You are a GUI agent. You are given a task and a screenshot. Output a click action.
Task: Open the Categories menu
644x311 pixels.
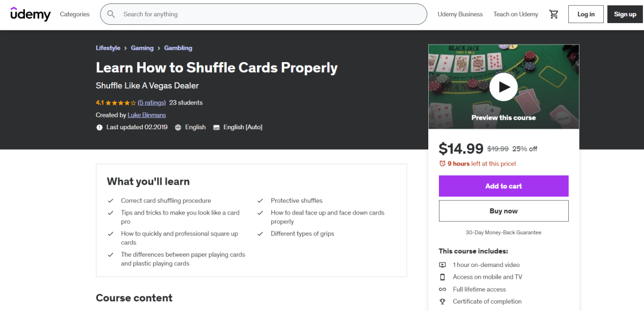pyautogui.click(x=75, y=14)
